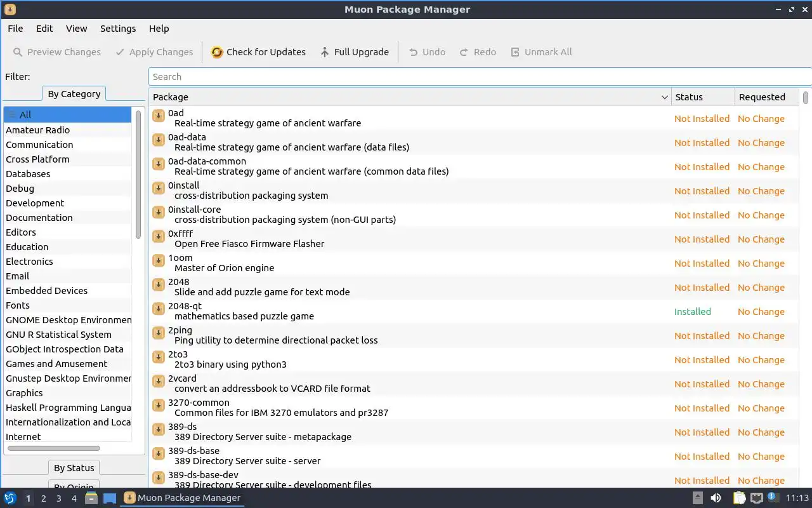Sort by the Requested column header
Image resolution: width=812 pixels, height=508 pixels.
(x=767, y=97)
